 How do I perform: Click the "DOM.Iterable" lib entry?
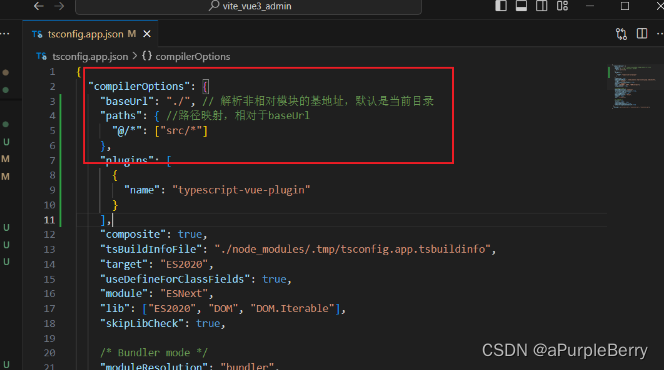(x=293, y=309)
